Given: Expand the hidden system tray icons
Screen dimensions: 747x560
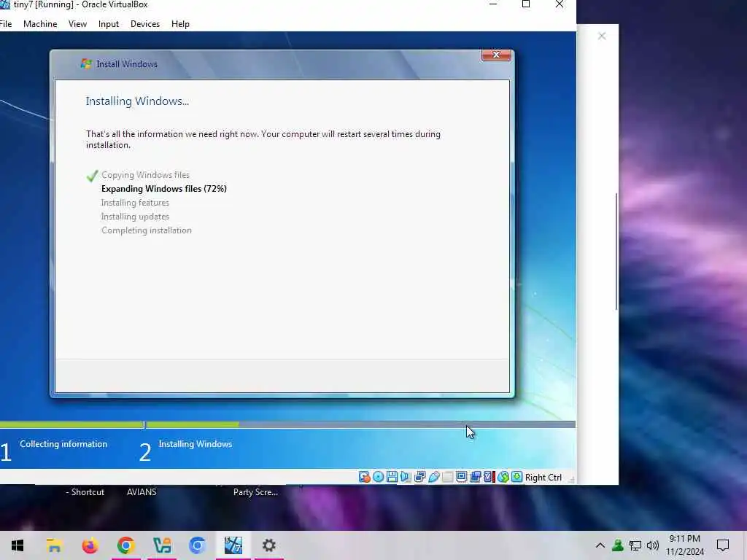Looking at the screenshot, I should pos(600,545).
